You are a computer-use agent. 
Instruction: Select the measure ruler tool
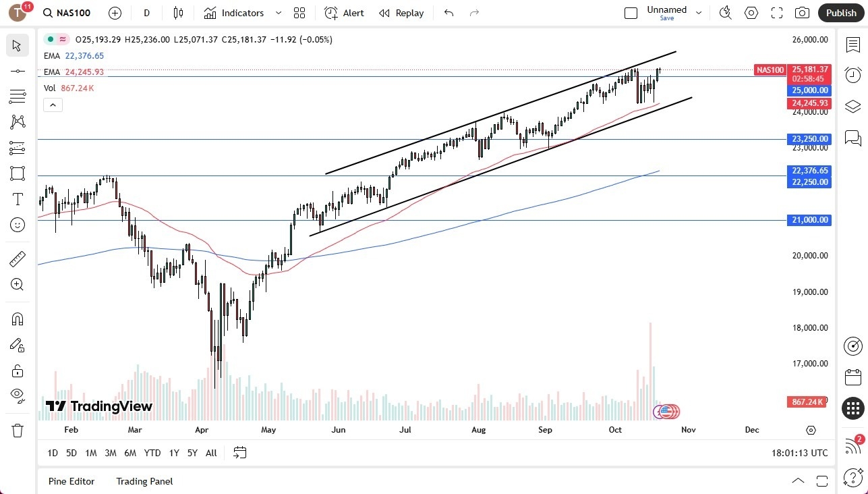point(18,258)
